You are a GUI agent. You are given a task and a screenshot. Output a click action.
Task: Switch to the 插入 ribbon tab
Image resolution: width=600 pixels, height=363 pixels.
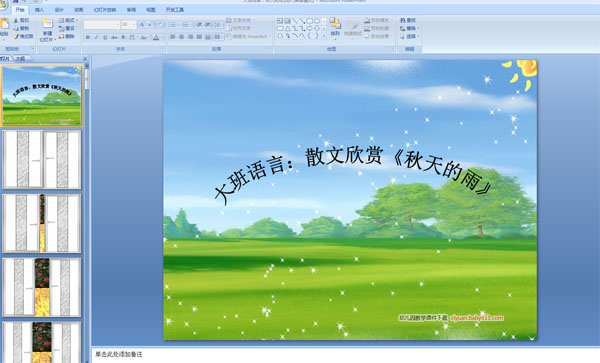pyautogui.click(x=39, y=10)
